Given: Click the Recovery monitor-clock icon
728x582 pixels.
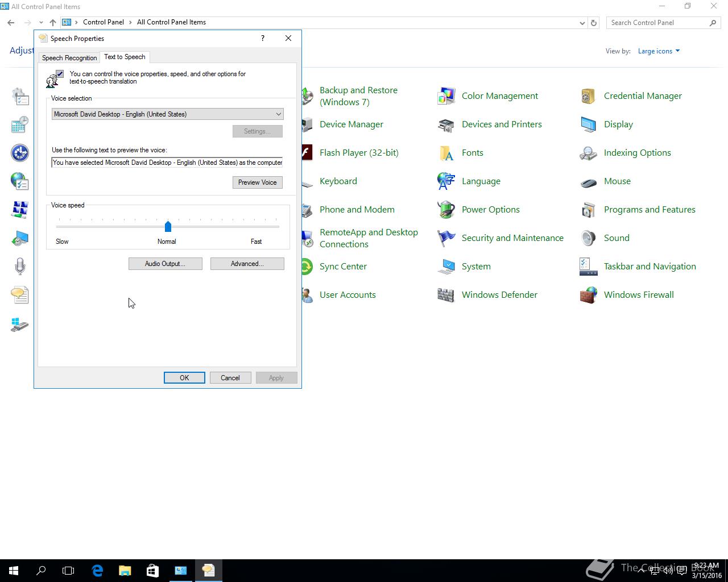Looking at the screenshot, I should 20,238.
